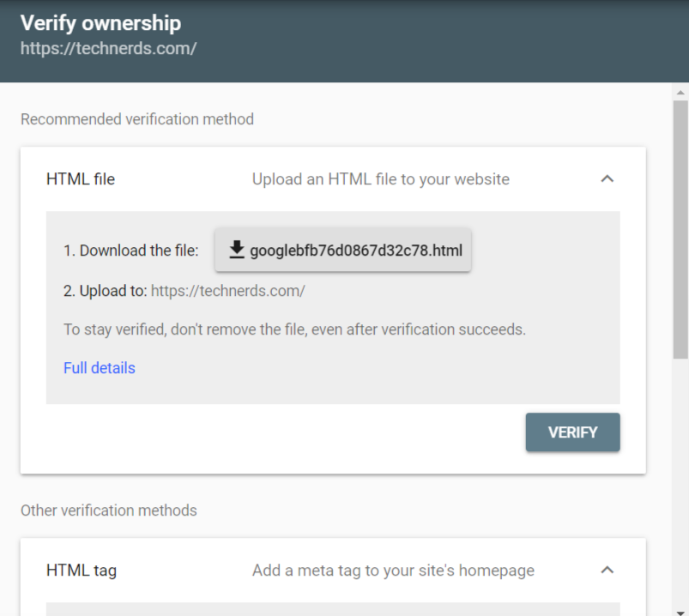Viewport: 689px width, 616px height.
Task: Download googlebfb76d0867d32c78.html verification file
Action: (x=342, y=250)
